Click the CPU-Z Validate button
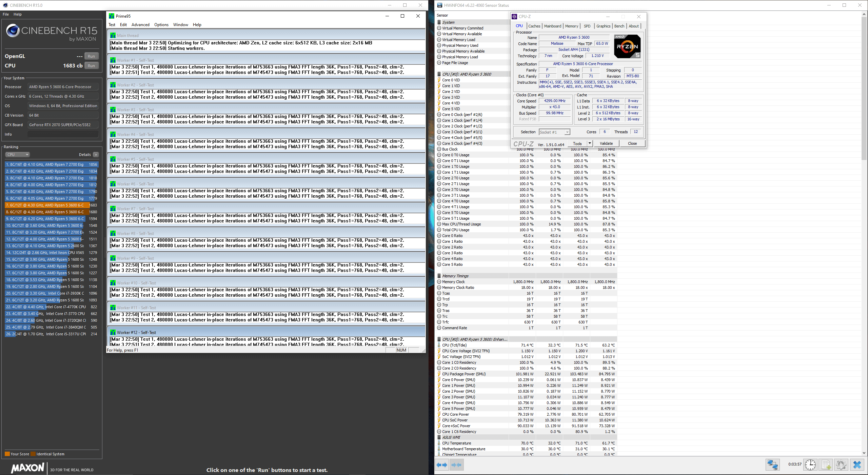 click(606, 143)
